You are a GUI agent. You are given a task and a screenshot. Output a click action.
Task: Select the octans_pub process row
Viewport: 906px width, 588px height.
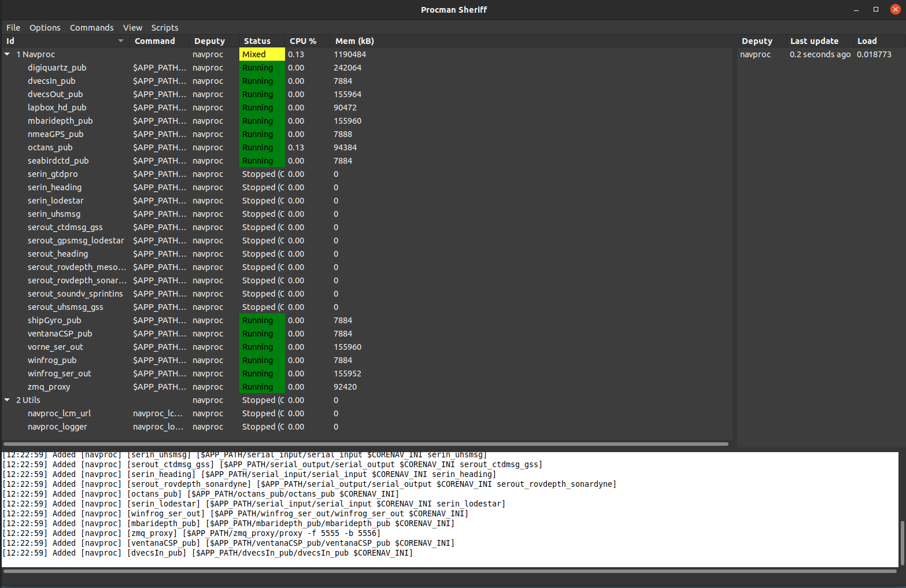(50, 147)
